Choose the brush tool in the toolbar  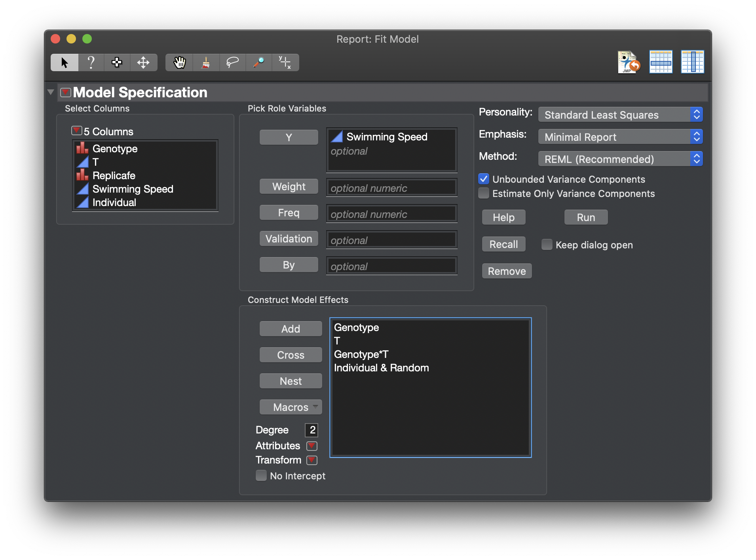point(206,62)
